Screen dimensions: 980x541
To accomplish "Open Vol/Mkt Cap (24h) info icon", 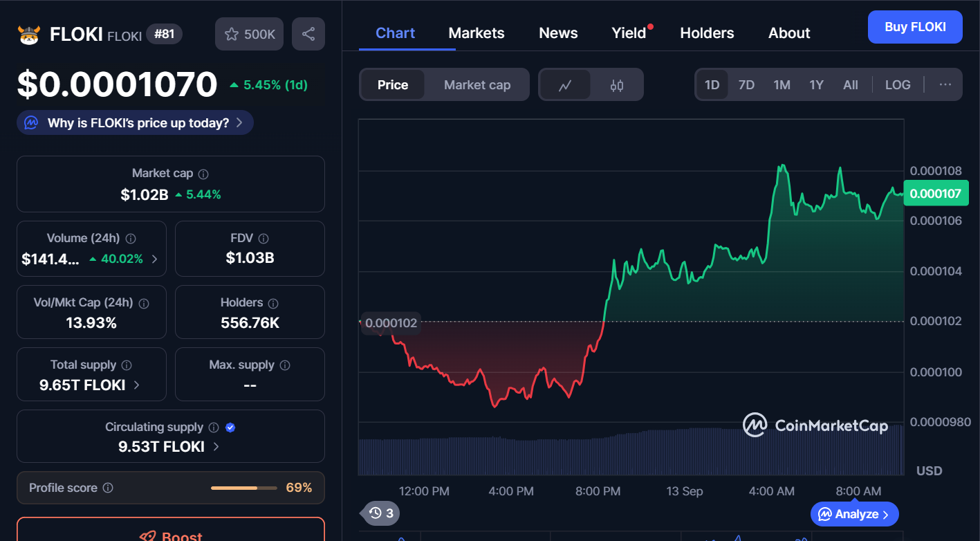I will tap(144, 304).
